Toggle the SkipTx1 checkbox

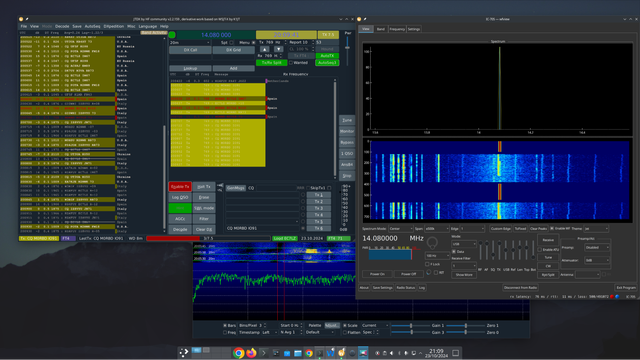pos(329,188)
